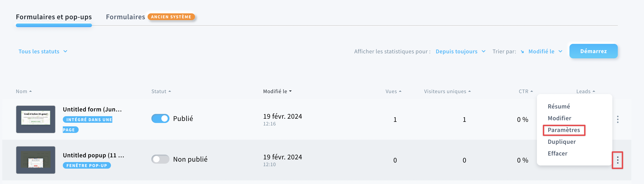The height and width of the screenshot is (184, 644).
Task: Sort by Visiteurs uniques column
Action: click(447, 92)
